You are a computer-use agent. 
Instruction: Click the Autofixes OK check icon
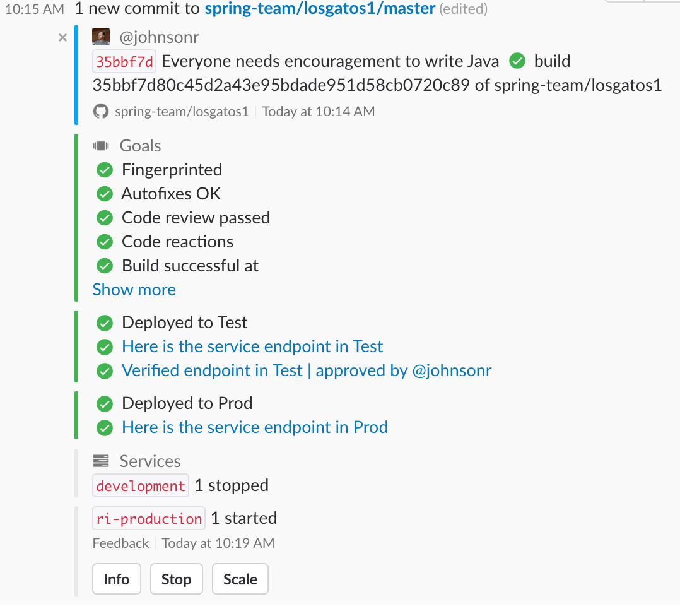(105, 194)
